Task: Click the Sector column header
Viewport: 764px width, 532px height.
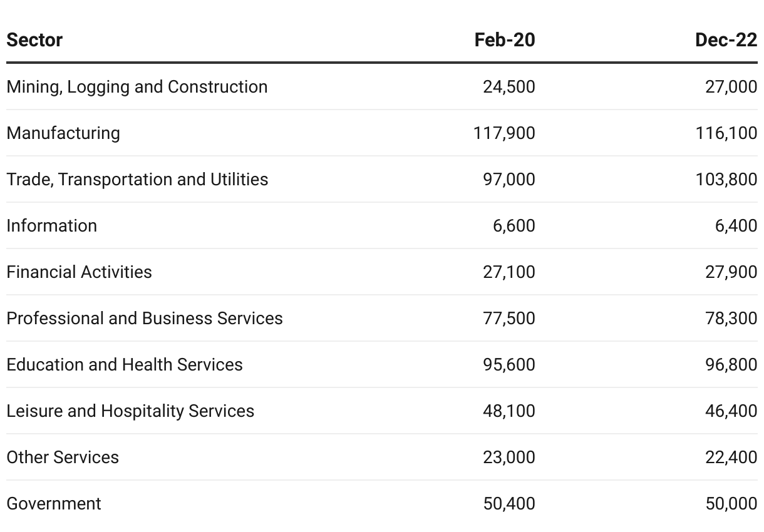Action: click(34, 40)
